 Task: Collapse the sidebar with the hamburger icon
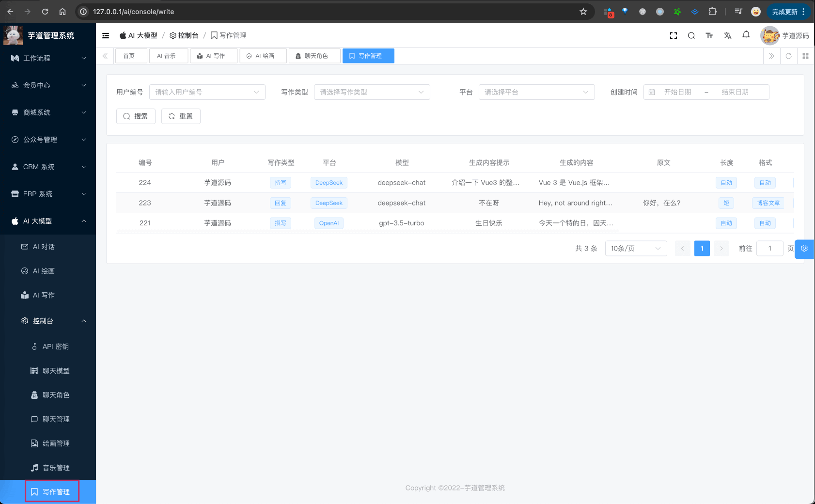pos(106,35)
